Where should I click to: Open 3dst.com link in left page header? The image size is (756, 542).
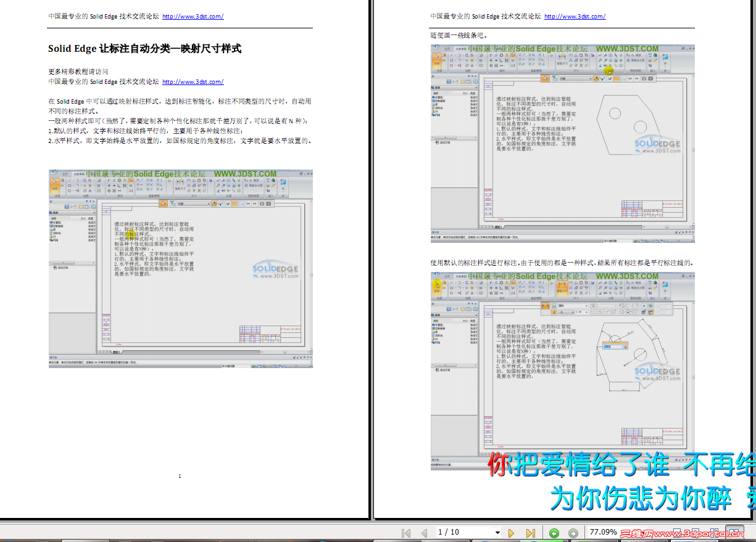(193, 17)
